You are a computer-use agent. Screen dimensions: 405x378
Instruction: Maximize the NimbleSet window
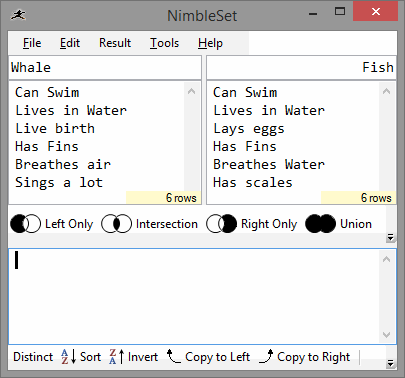coord(340,12)
